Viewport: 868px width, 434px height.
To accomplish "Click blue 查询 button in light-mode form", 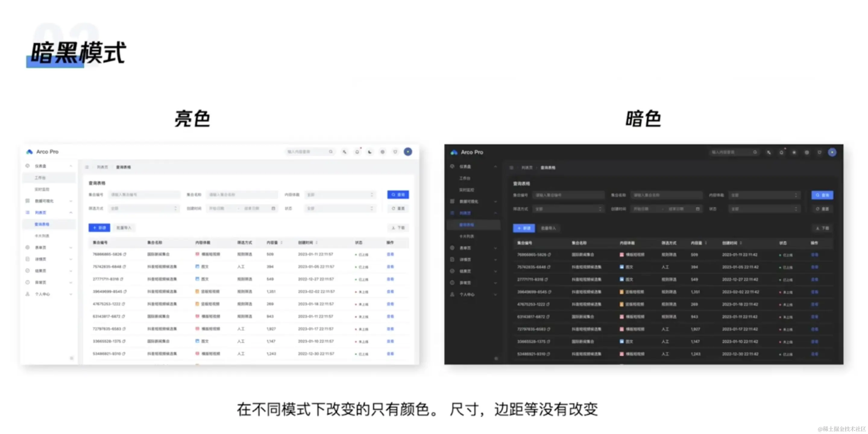I will click(398, 195).
